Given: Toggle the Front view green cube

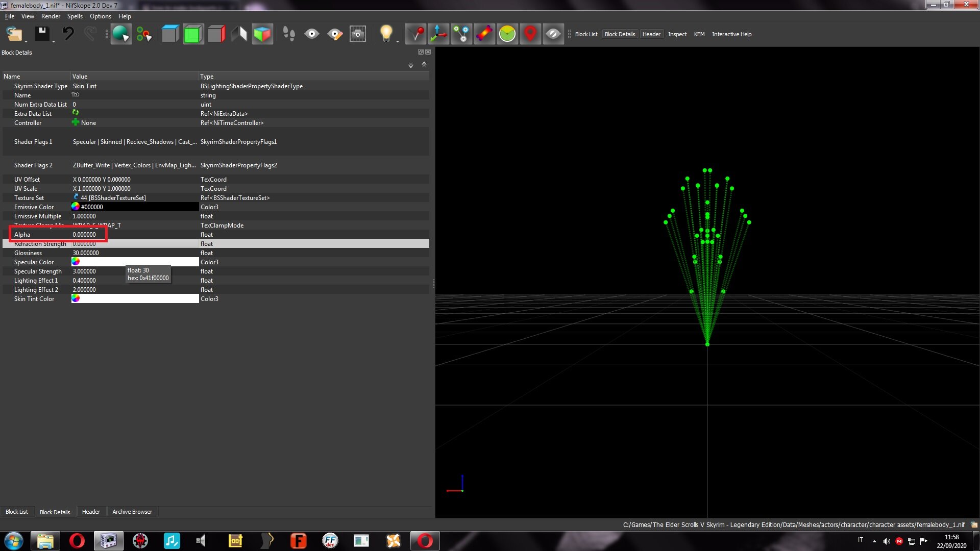Looking at the screenshot, I should tap(193, 34).
